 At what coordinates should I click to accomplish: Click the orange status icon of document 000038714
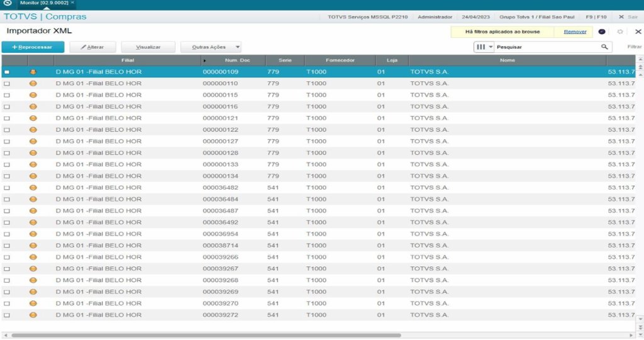pyautogui.click(x=33, y=246)
